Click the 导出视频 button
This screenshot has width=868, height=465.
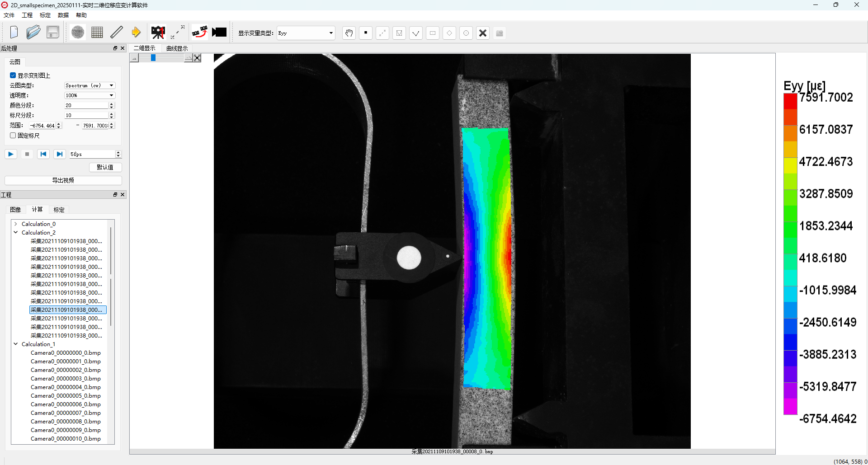point(63,180)
